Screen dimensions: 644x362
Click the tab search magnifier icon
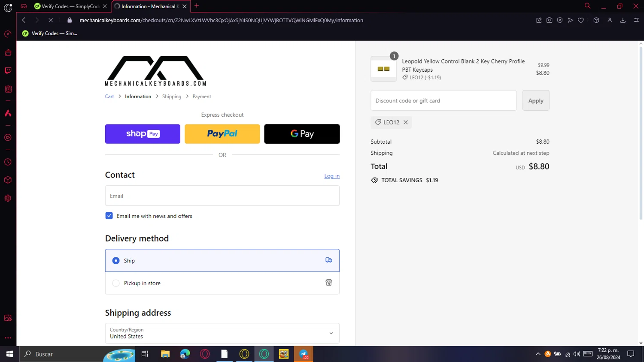[587, 6]
